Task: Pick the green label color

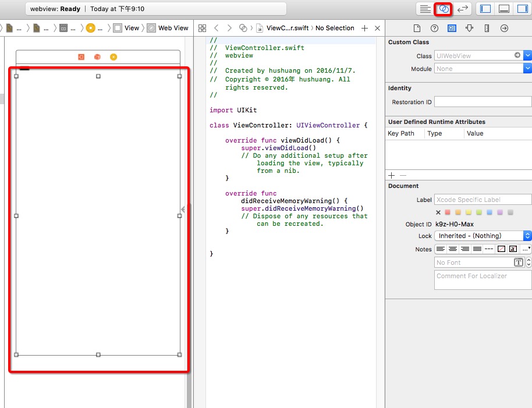Action: [x=479, y=212]
